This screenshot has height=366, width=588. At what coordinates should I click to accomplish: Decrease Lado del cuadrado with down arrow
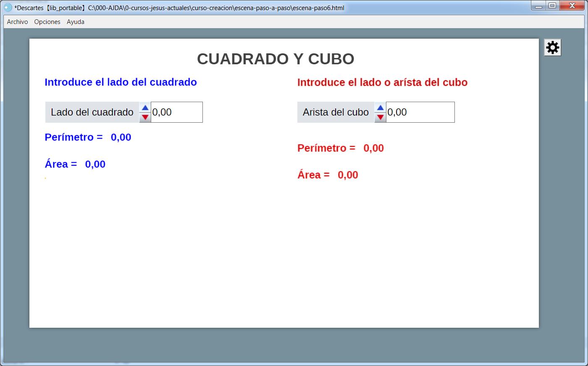click(145, 117)
